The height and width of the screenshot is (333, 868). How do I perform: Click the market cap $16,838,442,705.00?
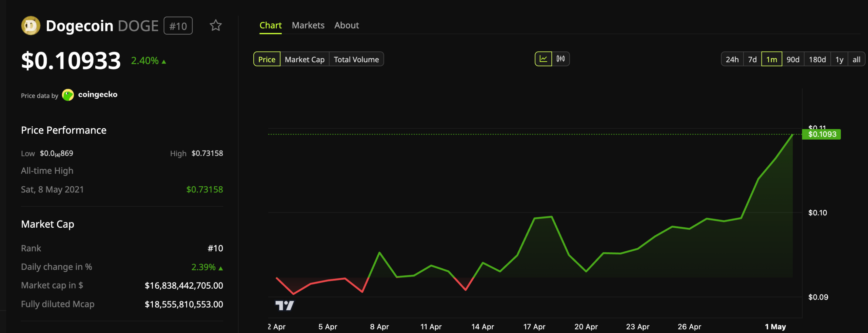tap(184, 286)
